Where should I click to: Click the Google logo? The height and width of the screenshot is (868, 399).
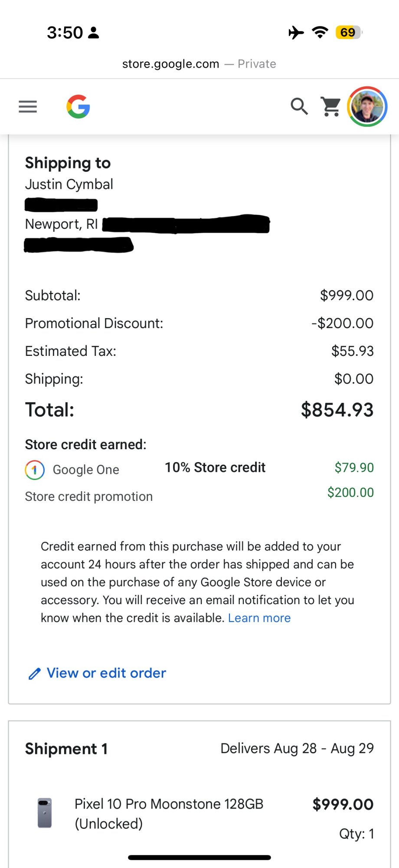tap(78, 107)
